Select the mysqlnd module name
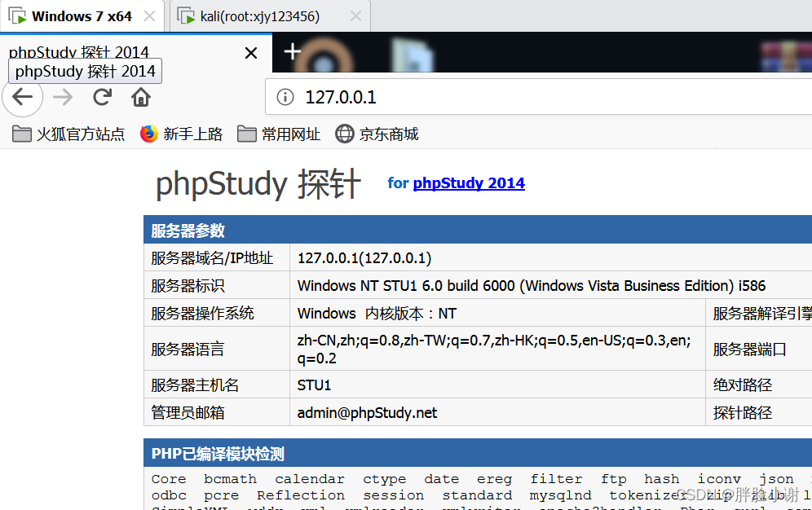 [x=560, y=495]
